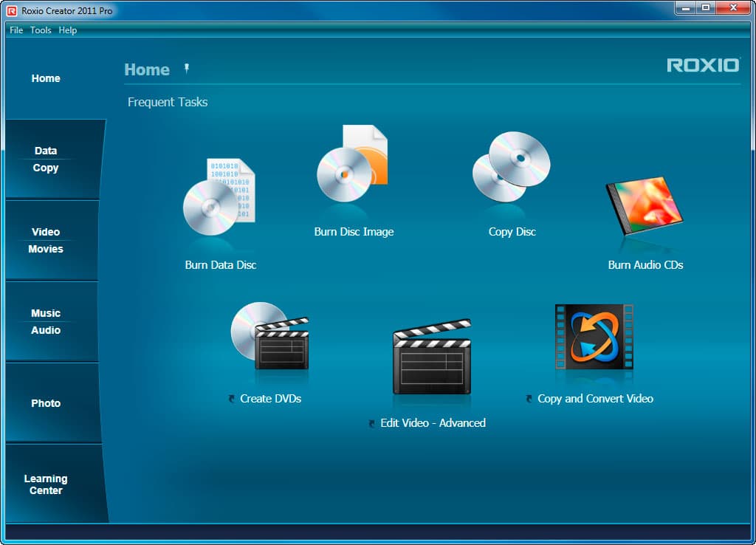The height and width of the screenshot is (545, 756).
Task: Click the pin icon next to Home heading
Action: point(187,69)
